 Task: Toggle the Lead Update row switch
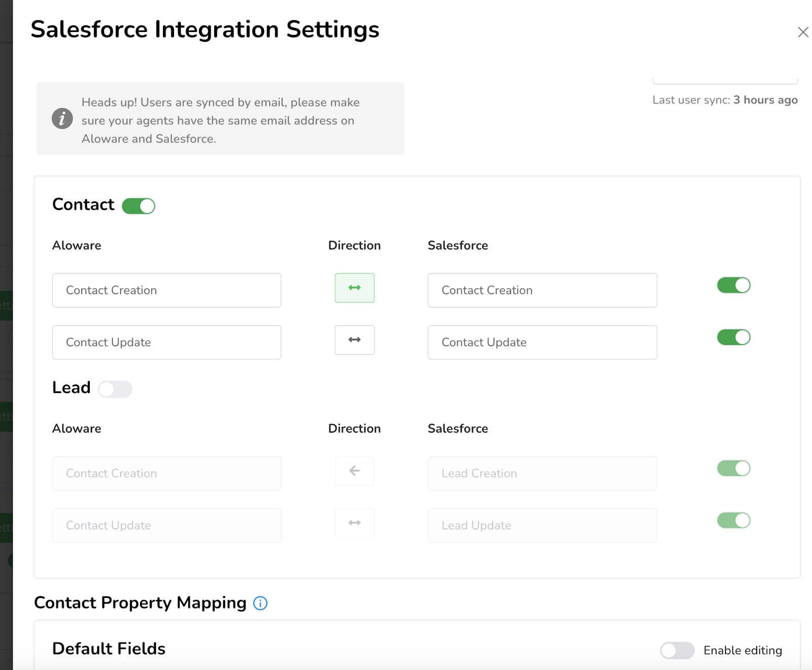pos(733,520)
